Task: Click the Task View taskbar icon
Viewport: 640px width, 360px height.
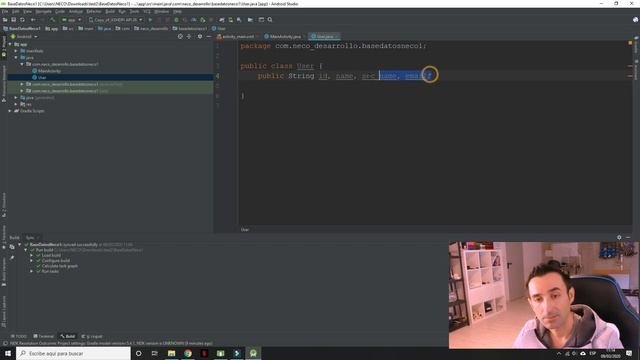Action: [x=155, y=353]
